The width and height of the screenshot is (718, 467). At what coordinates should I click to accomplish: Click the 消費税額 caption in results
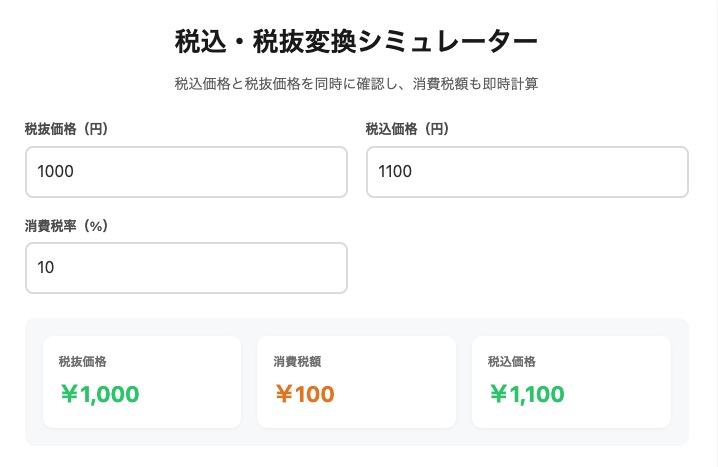296,361
